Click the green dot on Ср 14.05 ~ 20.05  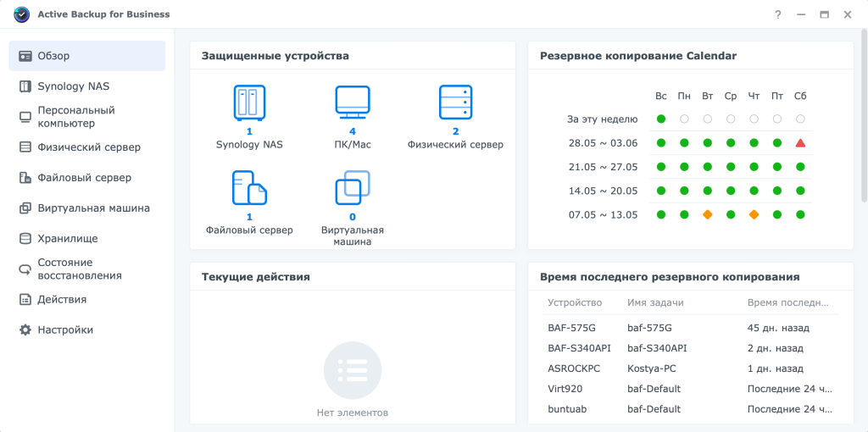[731, 191]
